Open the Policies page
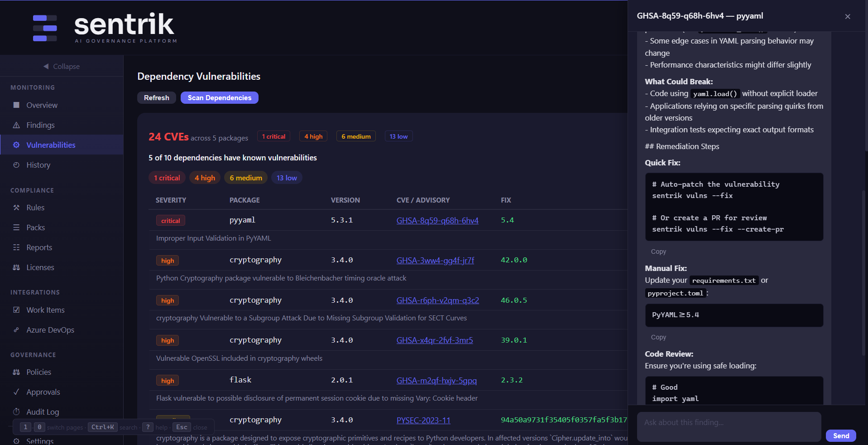 (x=62, y=372)
